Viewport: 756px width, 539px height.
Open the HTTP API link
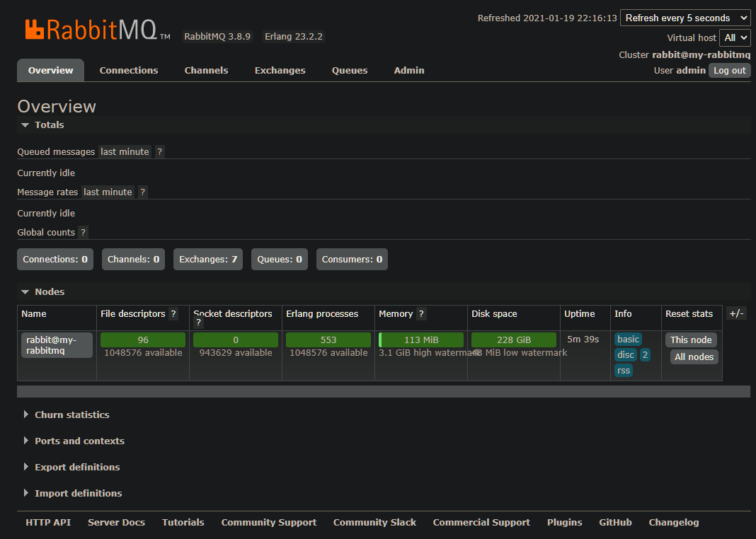48,523
